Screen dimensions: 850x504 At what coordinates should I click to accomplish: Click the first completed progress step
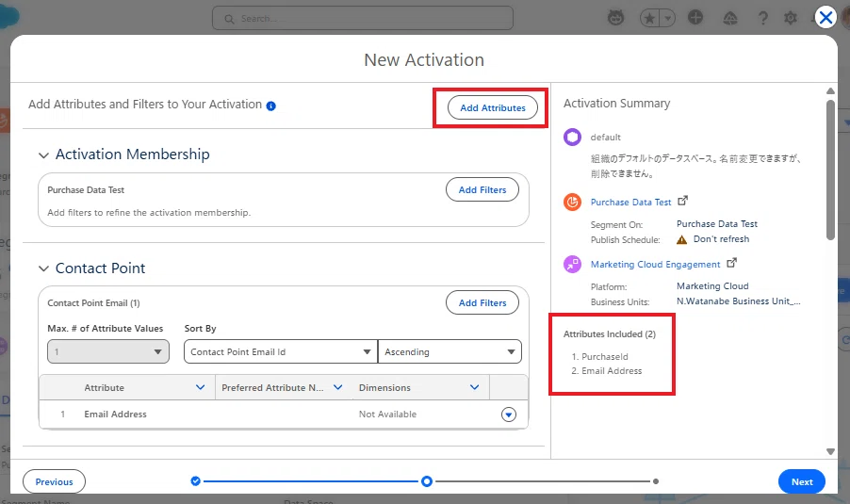coord(196,481)
